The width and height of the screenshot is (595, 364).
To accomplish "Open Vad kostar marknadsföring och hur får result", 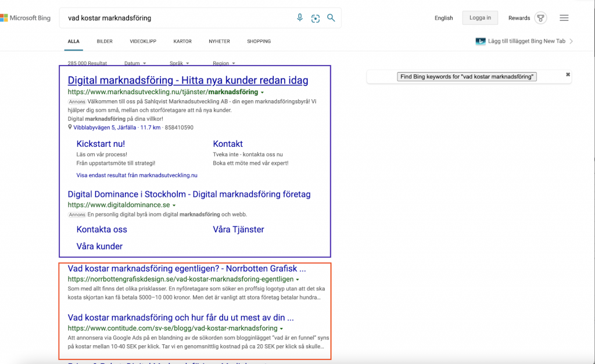I will point(181,318).
